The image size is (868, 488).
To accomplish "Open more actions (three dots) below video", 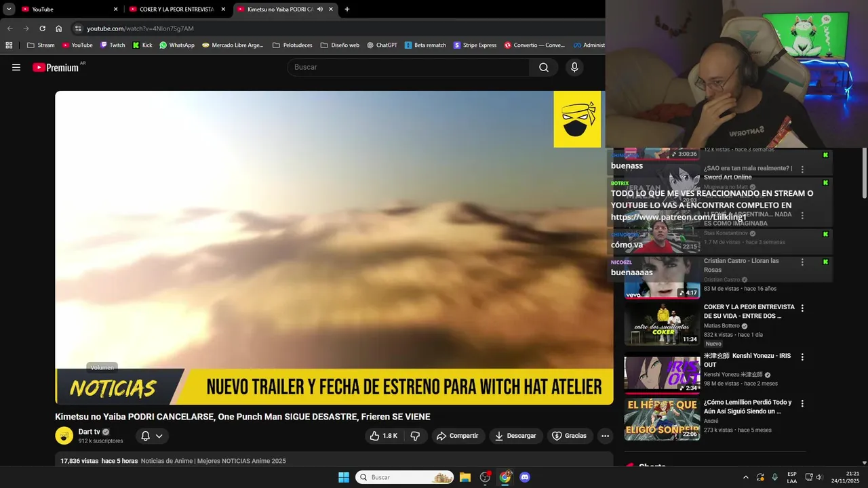I will (606, 436).
